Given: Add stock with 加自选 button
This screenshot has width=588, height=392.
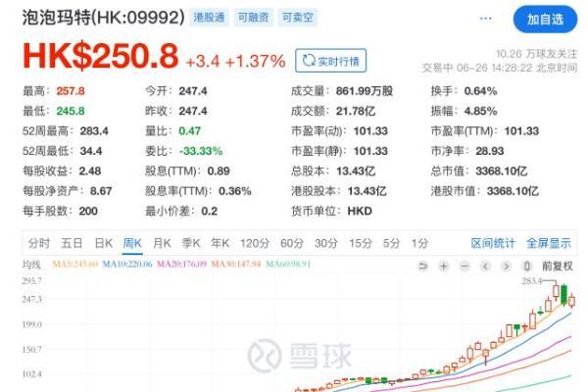Looking at the screenshot, I should (545, 20).
